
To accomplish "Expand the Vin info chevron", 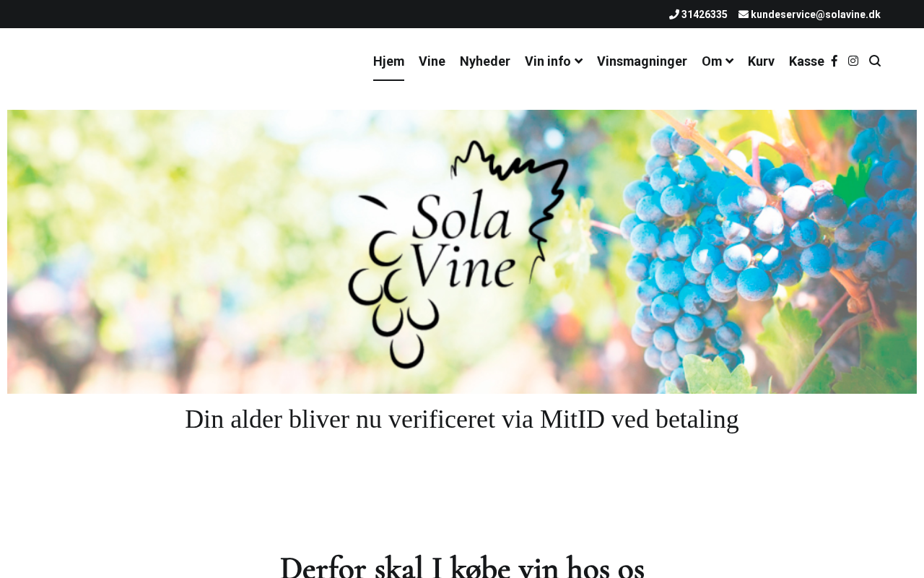I will [578, 61].
